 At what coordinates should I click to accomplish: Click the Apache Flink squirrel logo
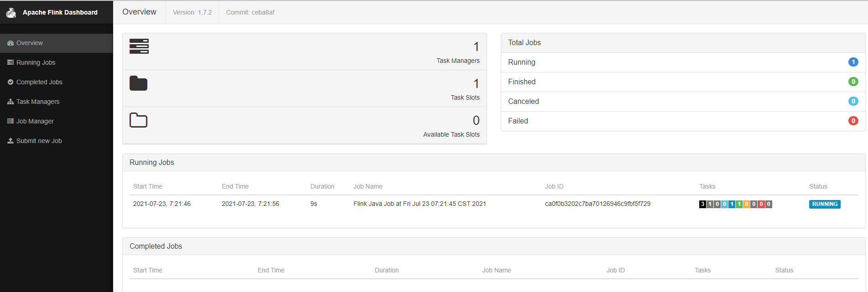coord(11,12)
